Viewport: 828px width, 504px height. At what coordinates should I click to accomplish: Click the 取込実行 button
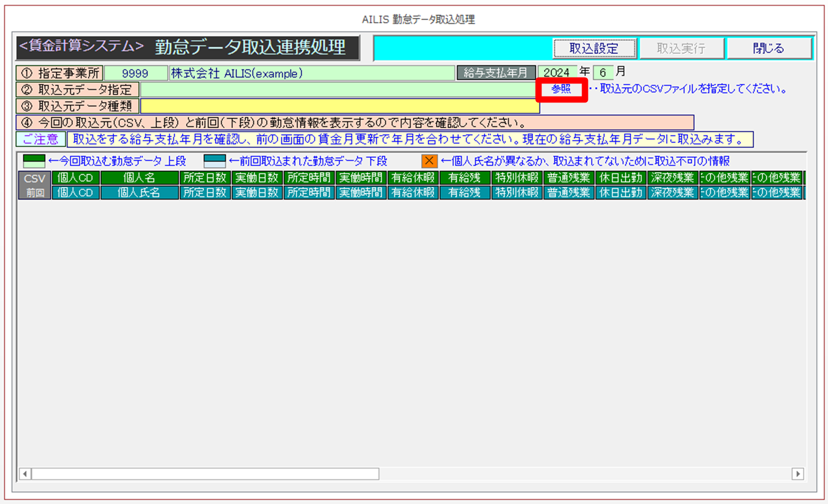(680, 49)
